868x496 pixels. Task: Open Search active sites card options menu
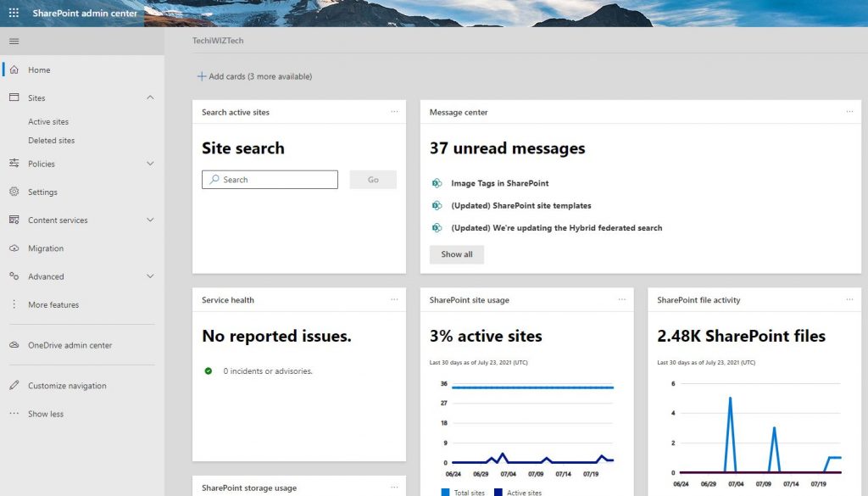point(394,112)
